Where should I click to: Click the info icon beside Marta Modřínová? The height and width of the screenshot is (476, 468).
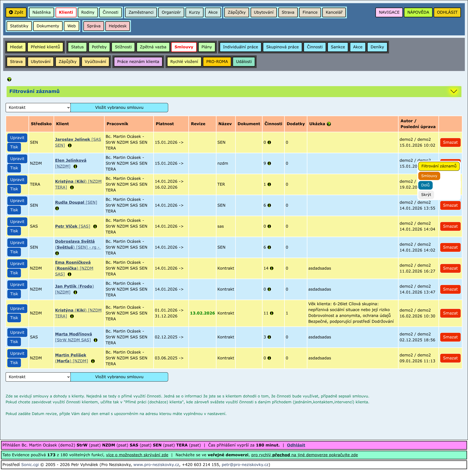(x=96, y=340)
